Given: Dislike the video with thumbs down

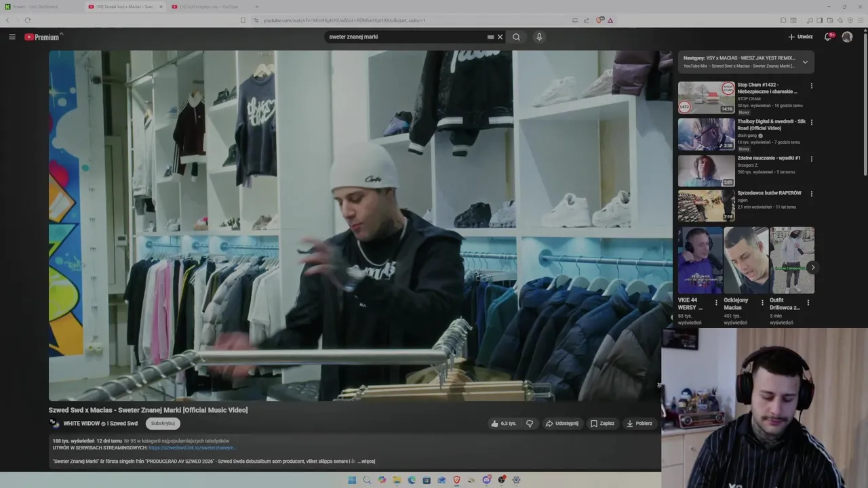Looking at the screenshot, I should (530, 423).
